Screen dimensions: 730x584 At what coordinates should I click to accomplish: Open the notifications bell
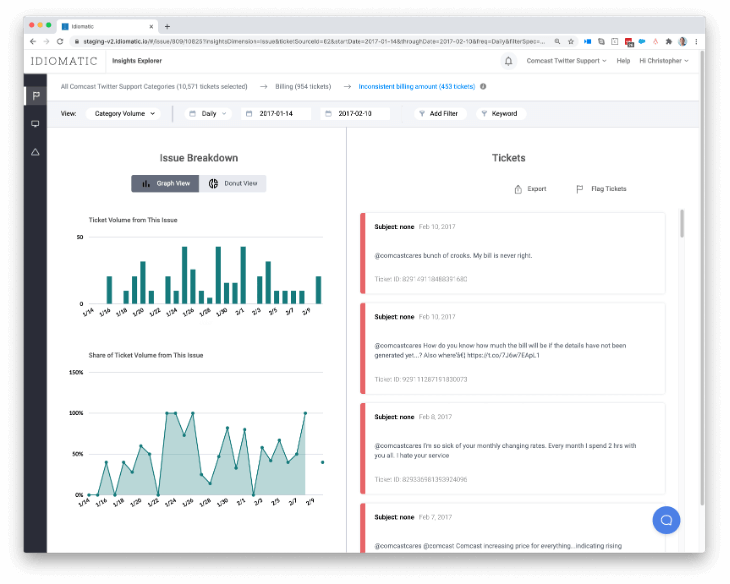pos(508,61)
